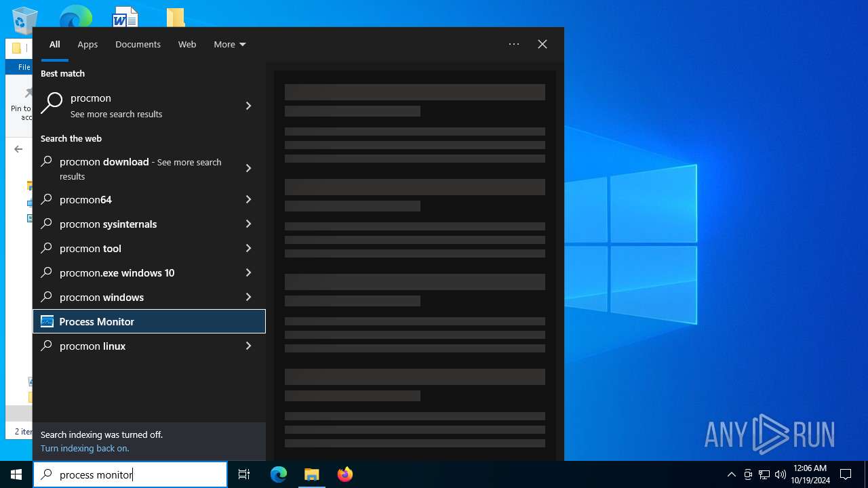Expand the More search filter dropdown
868x488 pixels.
(230, 44)
